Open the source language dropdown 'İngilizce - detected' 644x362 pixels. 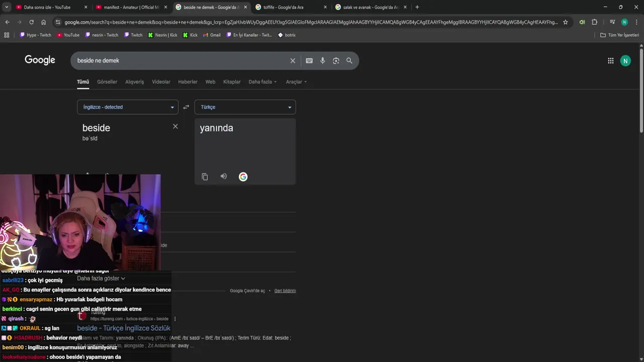click(x=127, y=107)
